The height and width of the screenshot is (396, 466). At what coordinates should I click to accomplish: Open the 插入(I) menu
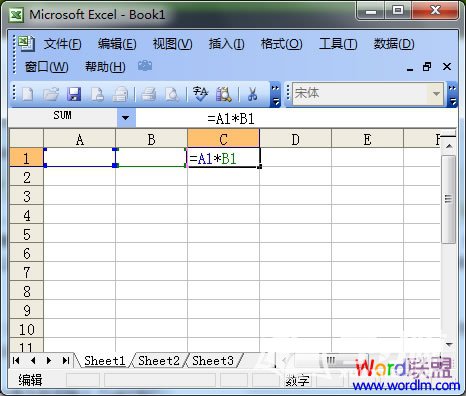[x=226, y=44]
